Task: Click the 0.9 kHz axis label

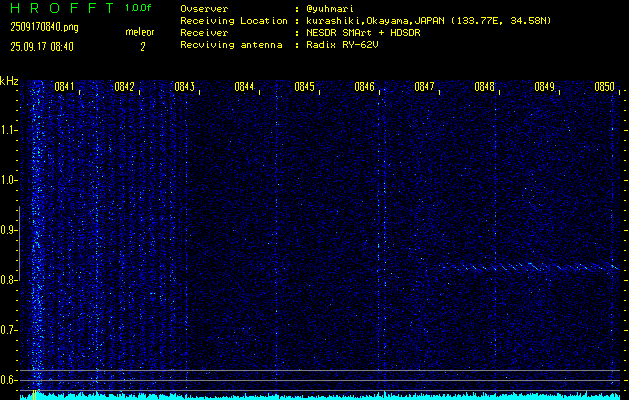Action: tap(8, 230)
